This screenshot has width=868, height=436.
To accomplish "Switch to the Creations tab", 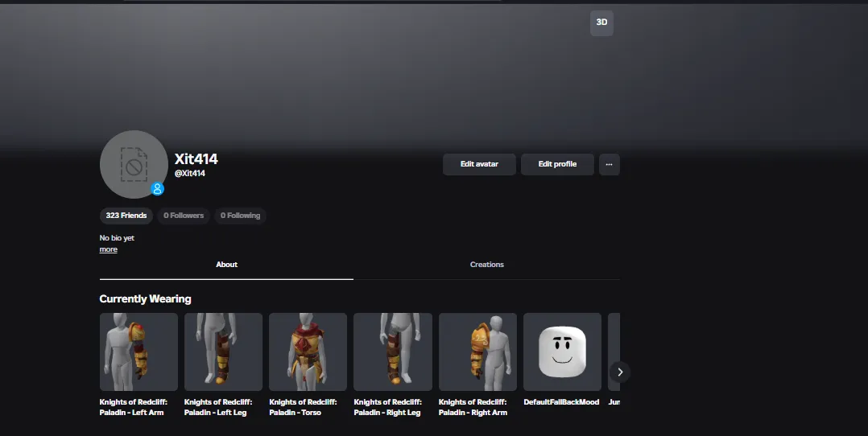I will pyautogui.click(x=486, y=265).
